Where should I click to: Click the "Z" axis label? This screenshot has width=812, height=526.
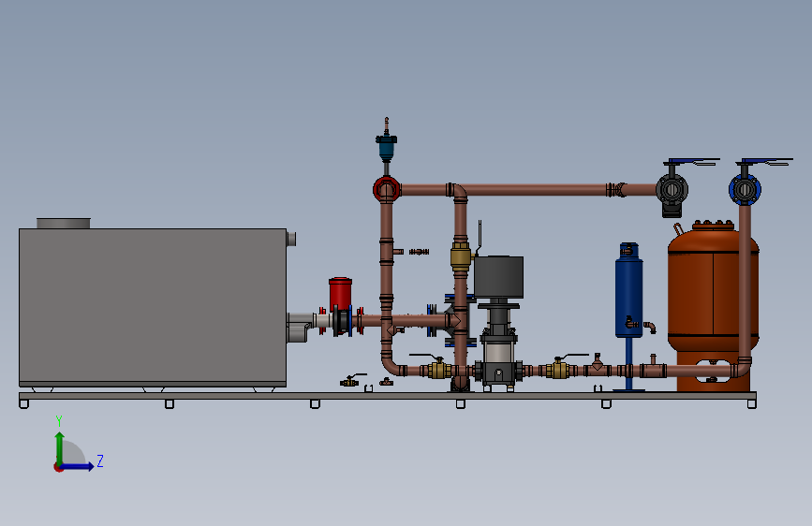coord(100,460)
